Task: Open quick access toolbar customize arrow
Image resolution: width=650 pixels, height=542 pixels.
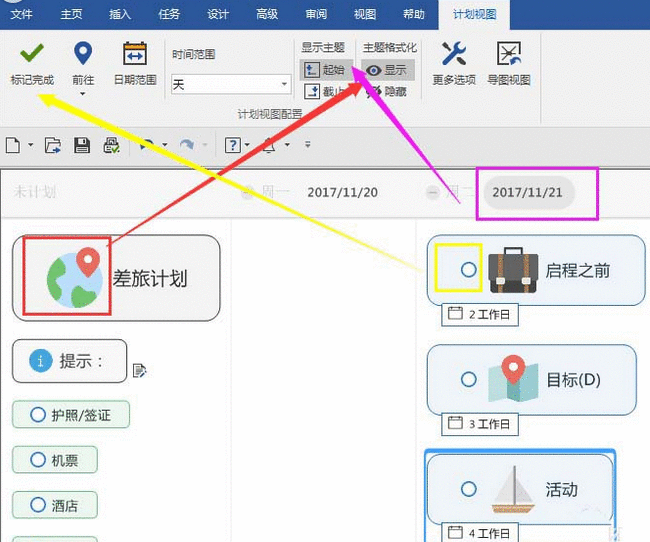Action: pos(308,145)
